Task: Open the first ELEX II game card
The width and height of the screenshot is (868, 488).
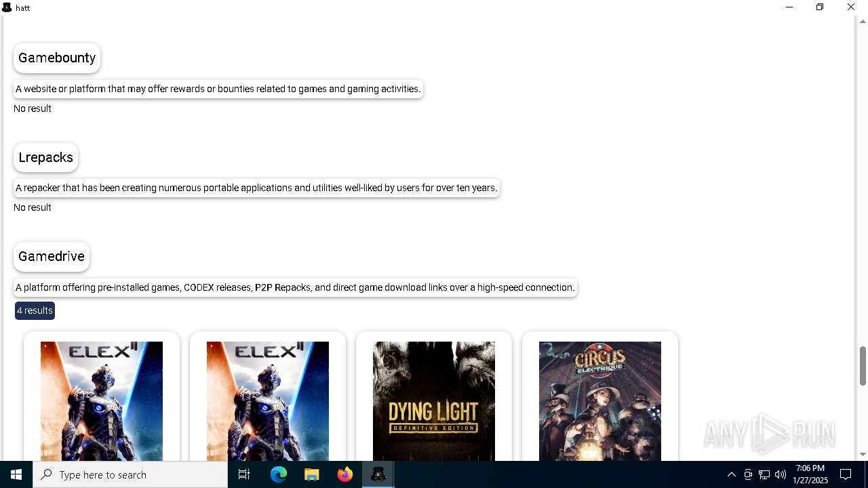Action: pyautogui.click(x=102, y=396)
